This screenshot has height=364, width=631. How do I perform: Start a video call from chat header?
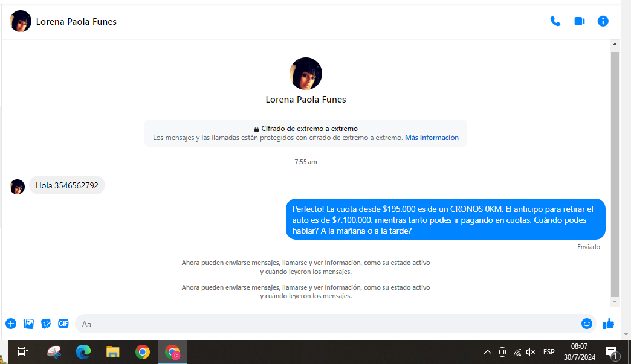tap(579, 21)
